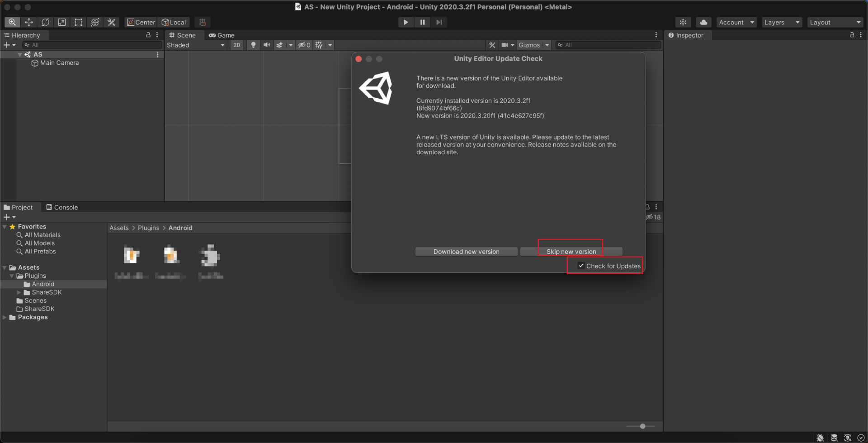Image resolution: width=868 pixels, height=443 pixels.
Task: Collapse the Plugins folder in Project tree
Action: pos(12,276)
